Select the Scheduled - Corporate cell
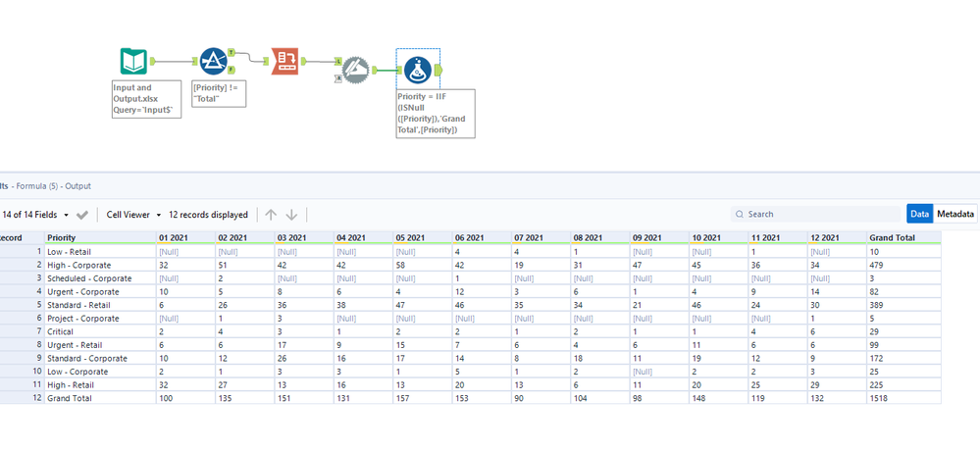 click(x=100, y=278)
